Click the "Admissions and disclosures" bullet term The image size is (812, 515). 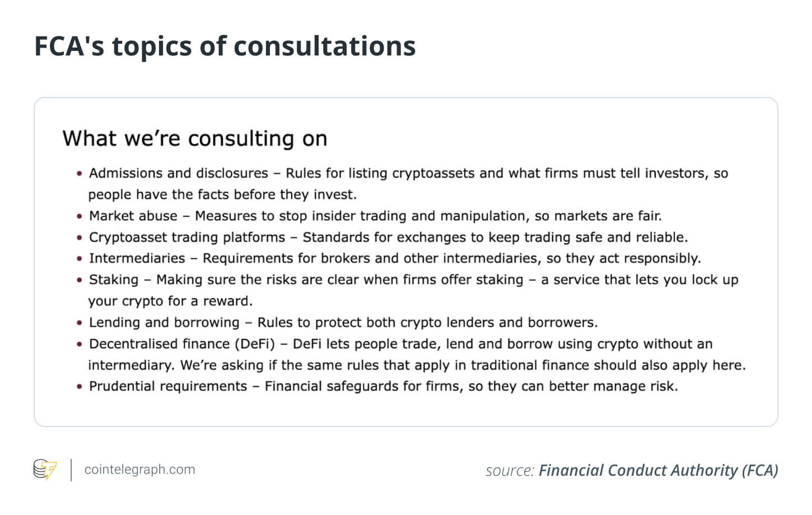179,173
